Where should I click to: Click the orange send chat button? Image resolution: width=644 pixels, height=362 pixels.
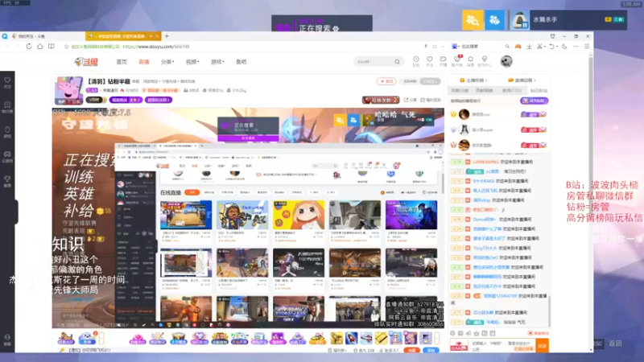[542, 346]
